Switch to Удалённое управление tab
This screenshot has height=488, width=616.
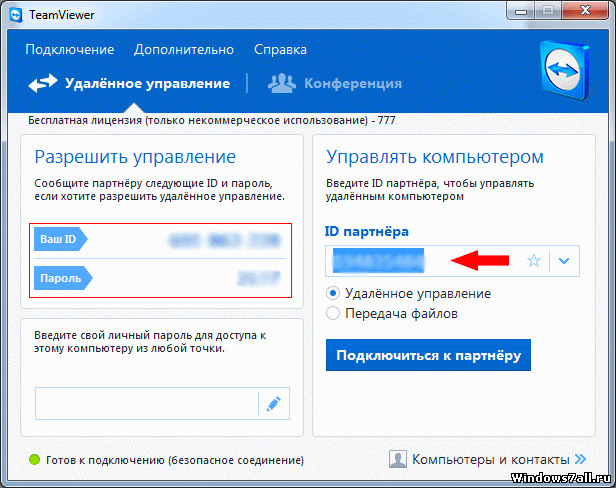pyautogui.click(x=129, y=83)
